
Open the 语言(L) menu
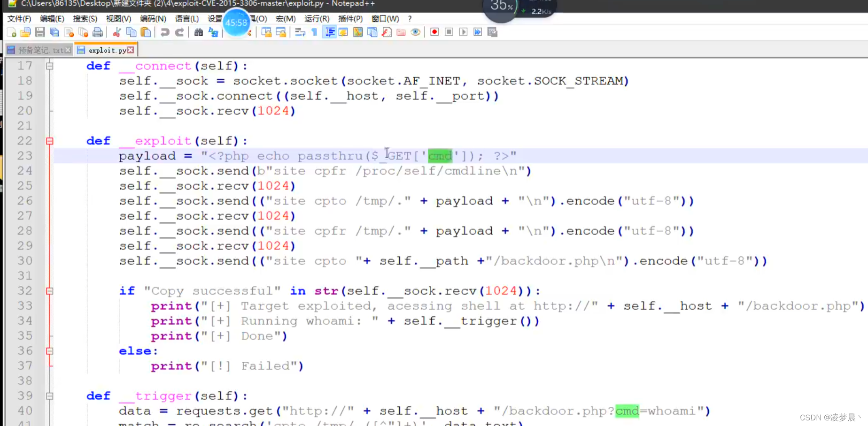pos(187,19)
